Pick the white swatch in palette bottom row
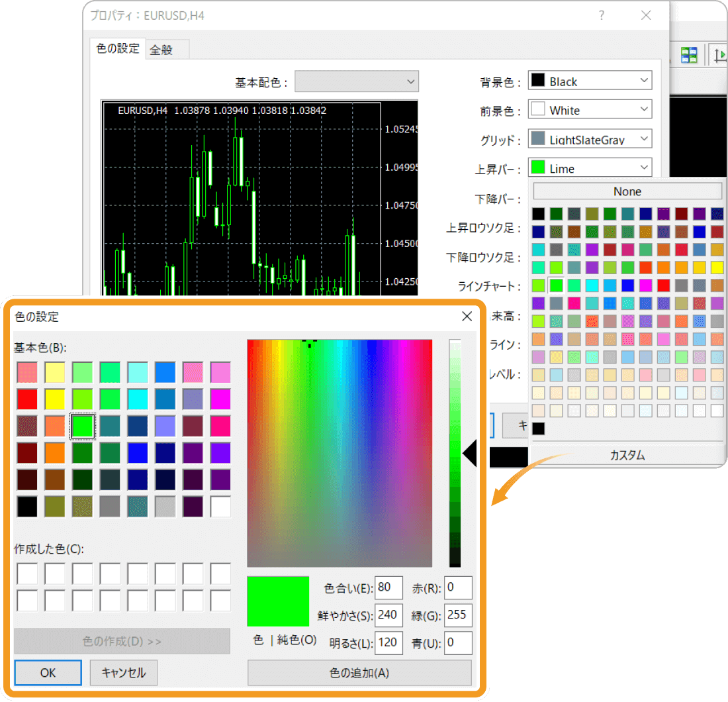The height and width of the screenshot is (702, 728). point(717,410)
